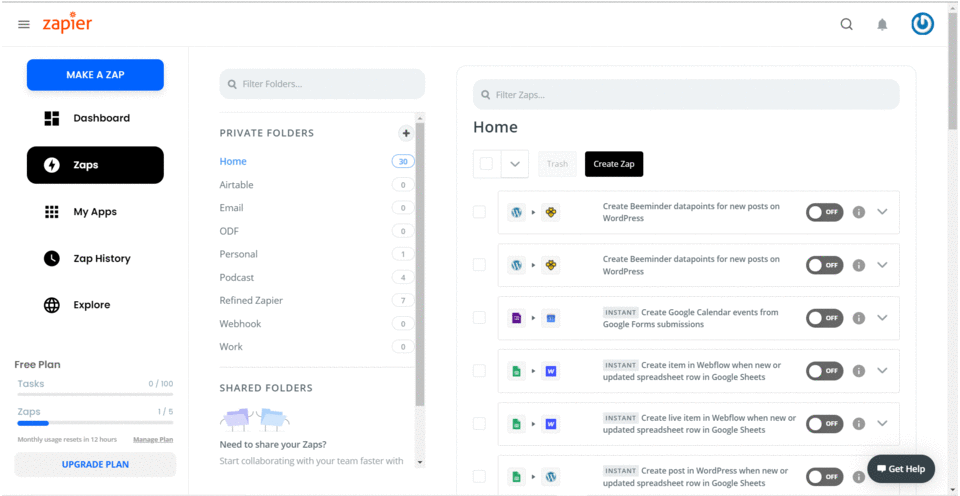Image resolution: width=960 pixels, height=496 pixels.
Task: Open the Podcast folder
Action: pyautogui.click(x=237, y=277)
